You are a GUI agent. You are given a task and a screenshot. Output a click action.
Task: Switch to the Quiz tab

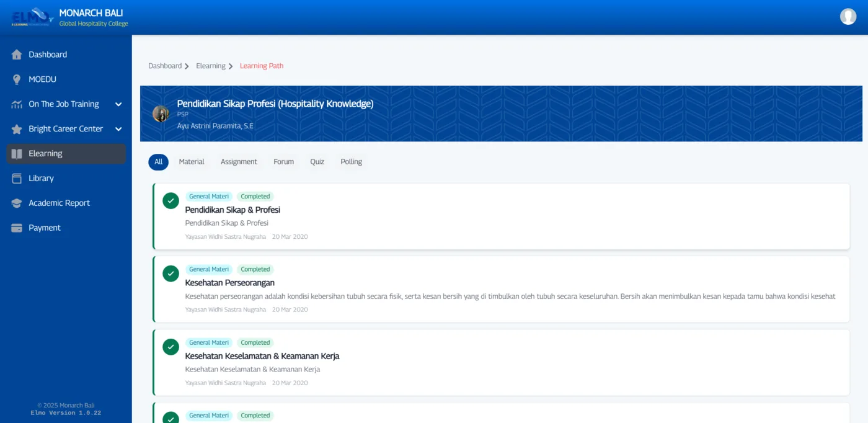(317, 162)
